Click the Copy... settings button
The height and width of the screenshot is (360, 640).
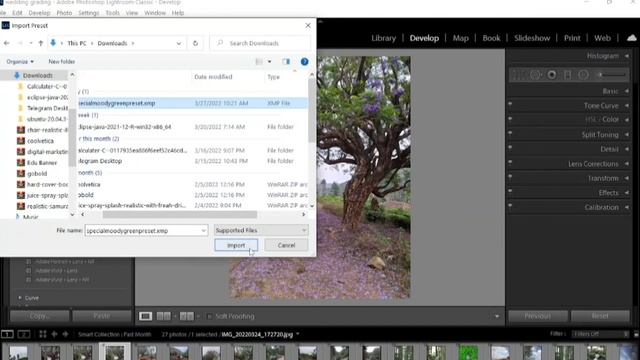tap(39, 316)
